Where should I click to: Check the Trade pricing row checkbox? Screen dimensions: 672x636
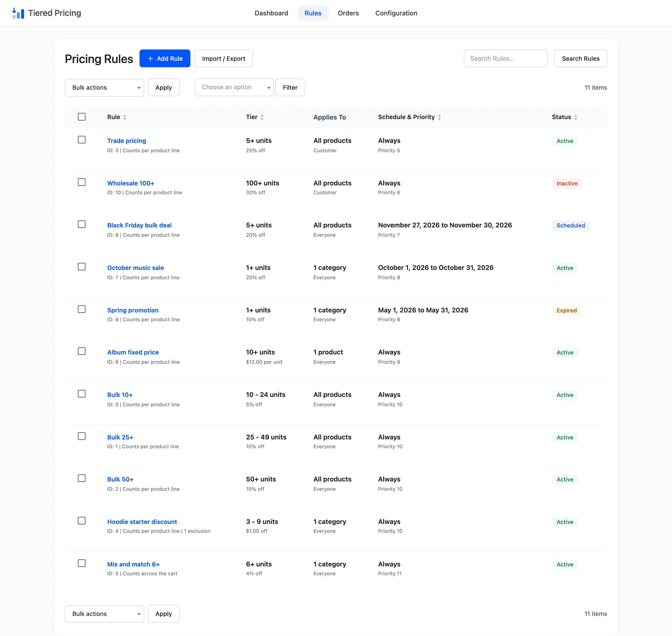click(82, 140)
